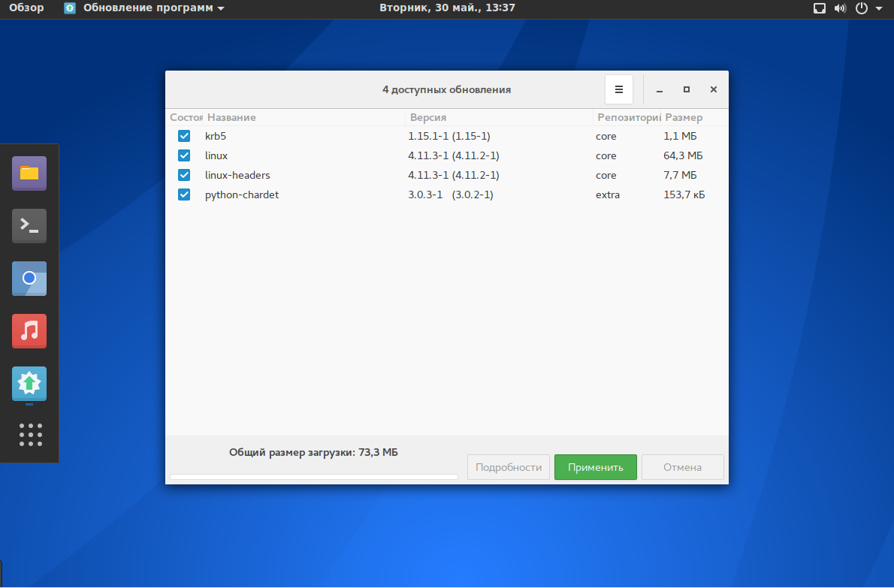894x588 pixels.
Task: Select the software updater dock icon
Action: (29, 384)
